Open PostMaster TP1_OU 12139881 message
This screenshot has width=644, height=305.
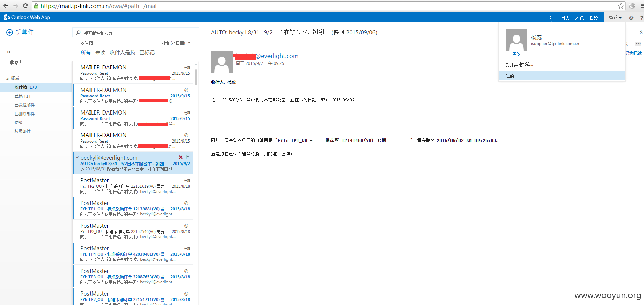(133, 208)
